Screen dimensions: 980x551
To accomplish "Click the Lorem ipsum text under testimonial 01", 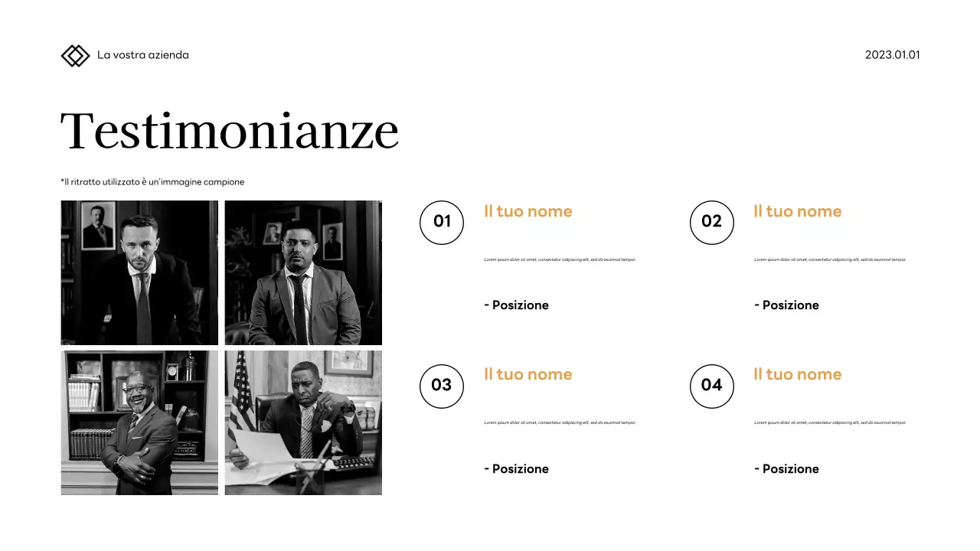I will (560, 259).
